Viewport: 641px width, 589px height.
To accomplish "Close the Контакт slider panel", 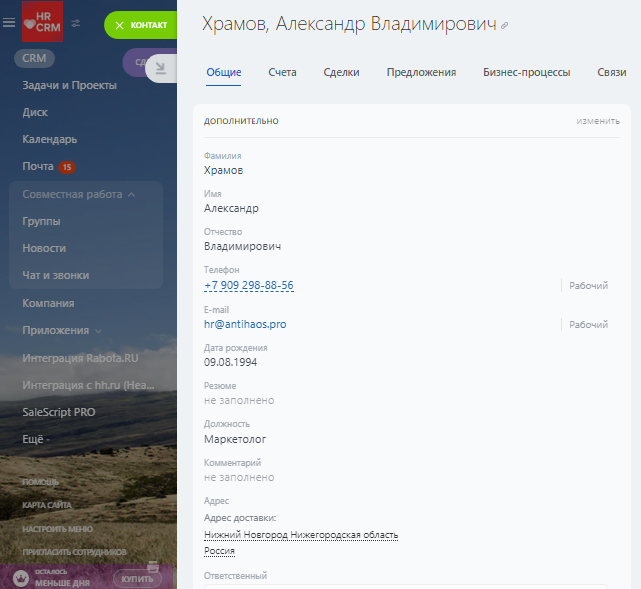I will 119,25.
